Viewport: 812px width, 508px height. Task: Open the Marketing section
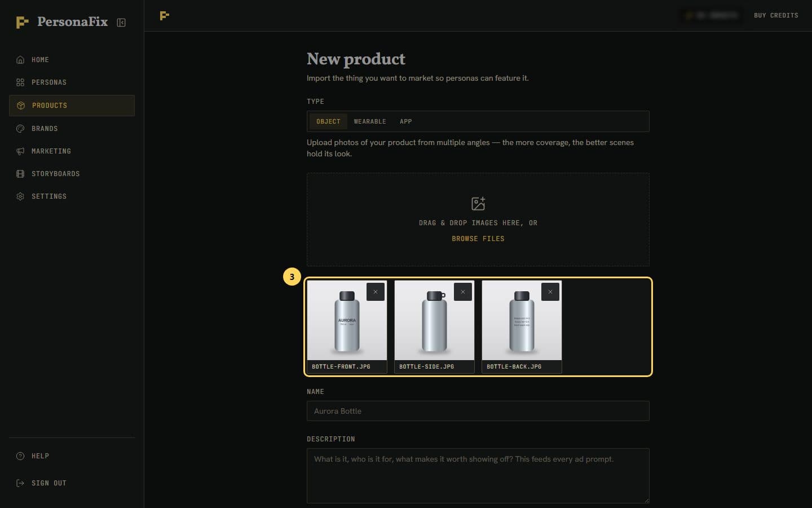[72, 151]
